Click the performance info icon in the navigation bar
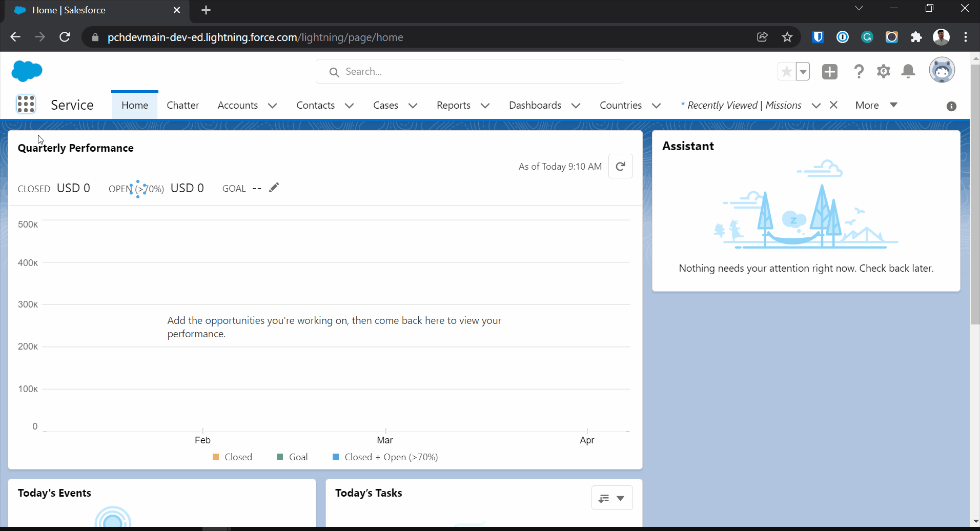This screenshot has height=531, width=980. tap(951, 106)
